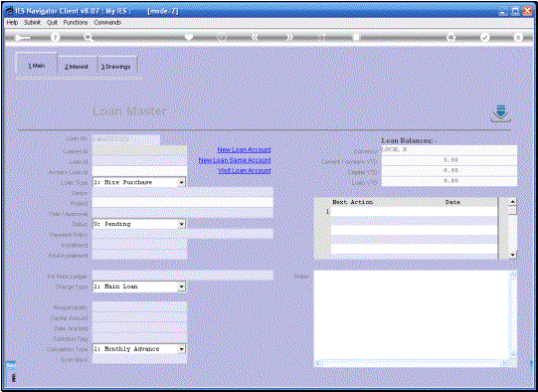Open the Help menu
This screenshot has height=392, width=538.
point(12,22)
